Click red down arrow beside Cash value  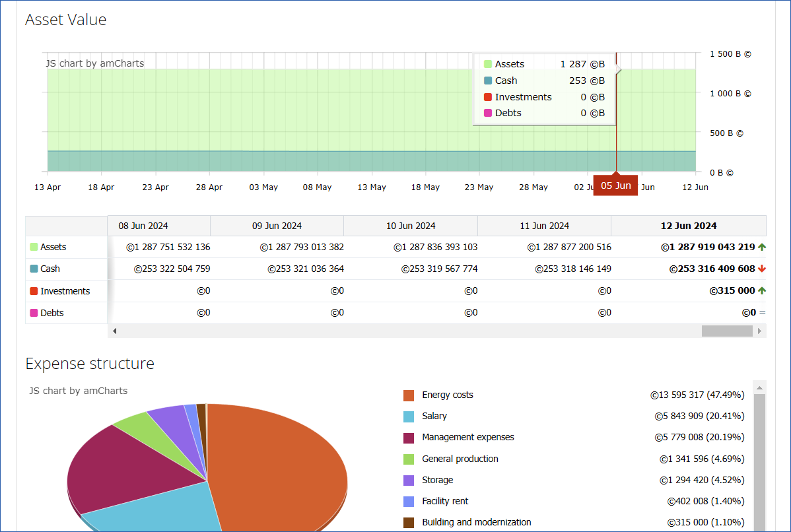(x=761, y=269)
